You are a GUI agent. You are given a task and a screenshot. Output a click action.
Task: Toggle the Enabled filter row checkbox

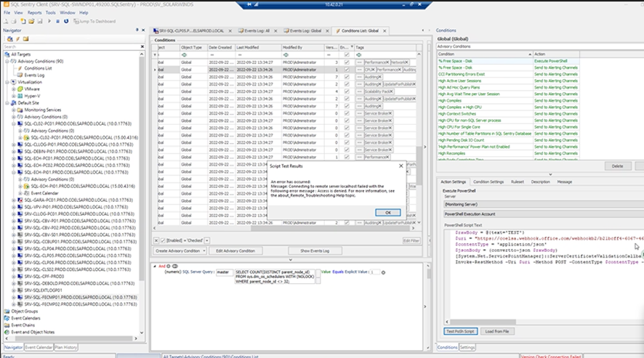(346, 54)
